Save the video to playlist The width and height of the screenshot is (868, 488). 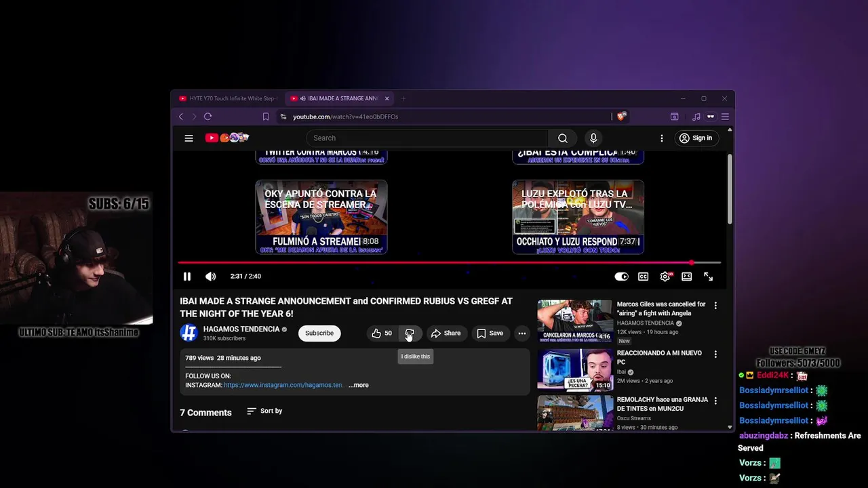pyautogui.click(x=490, y=333)
